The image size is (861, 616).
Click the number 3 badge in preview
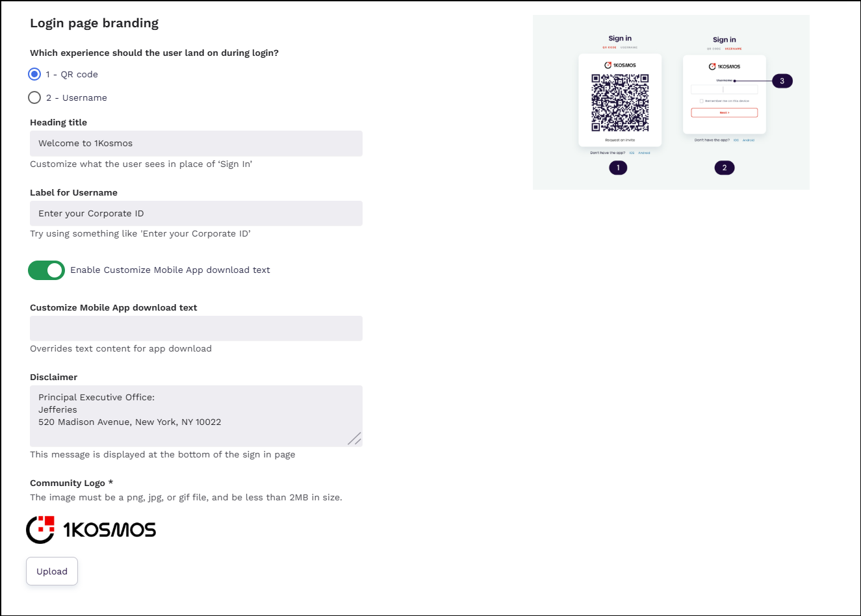pos(782,81)
